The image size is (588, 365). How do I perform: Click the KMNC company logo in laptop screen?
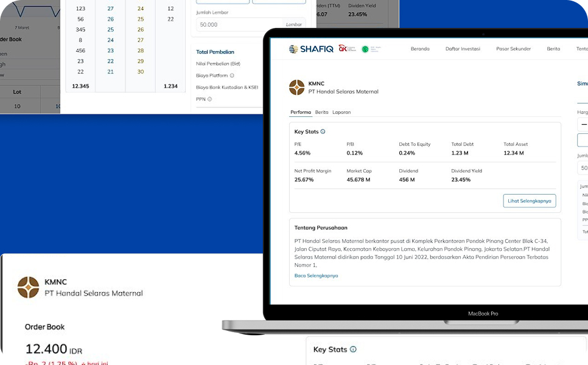(x=296, y=88)
